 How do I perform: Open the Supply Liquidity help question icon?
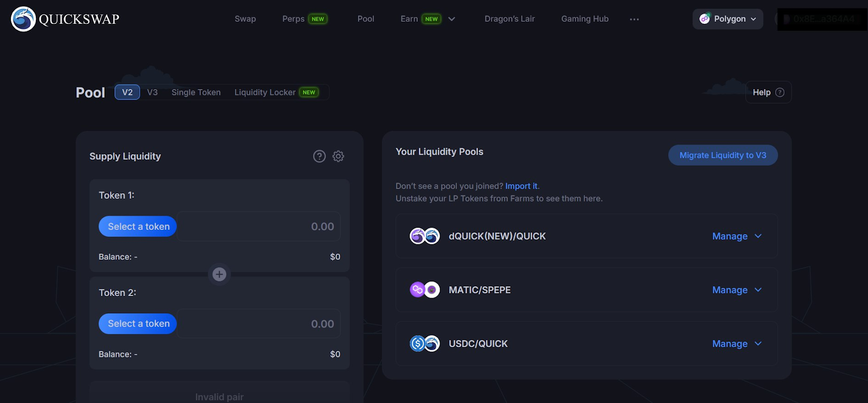(320, 156)
